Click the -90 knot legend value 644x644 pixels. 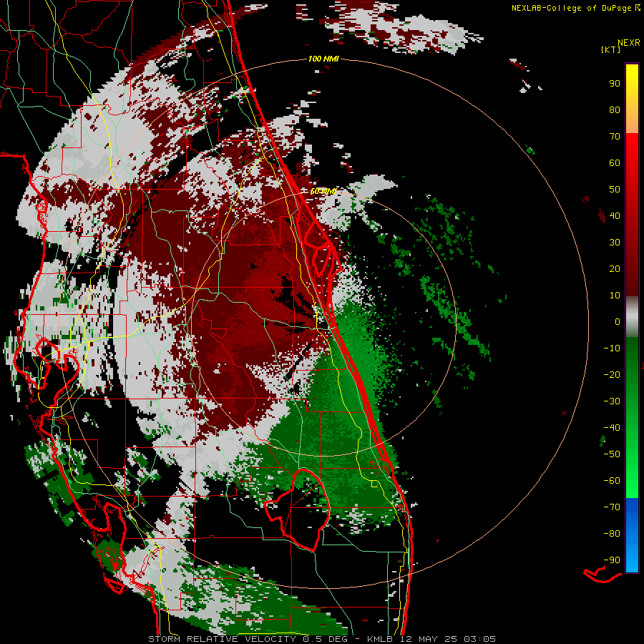click(612, 560)
